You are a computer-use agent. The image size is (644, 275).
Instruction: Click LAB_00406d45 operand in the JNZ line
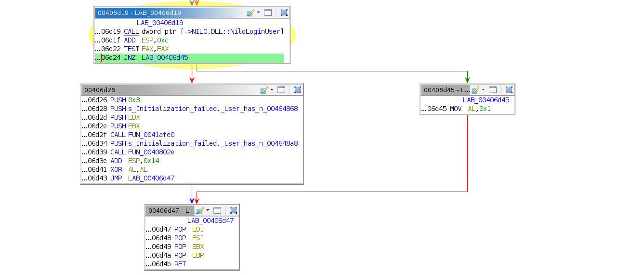[x=165, y=58]
